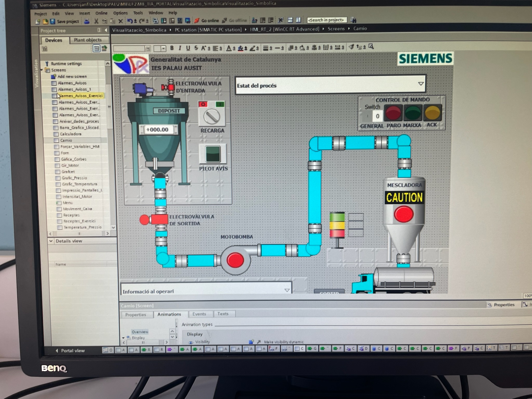Click the Save project icon
This screenshot has width=532, height=399.
coord(53,21)
